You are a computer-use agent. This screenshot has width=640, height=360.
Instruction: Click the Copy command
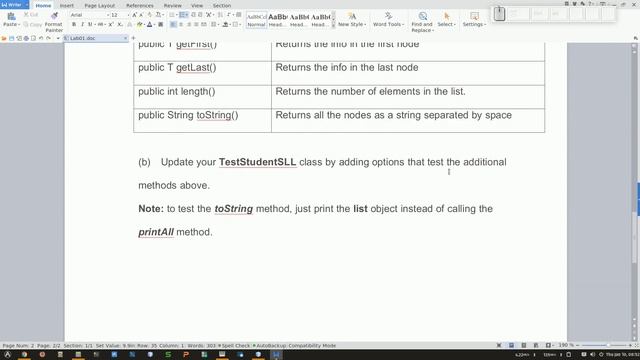(x=33, y=24)
